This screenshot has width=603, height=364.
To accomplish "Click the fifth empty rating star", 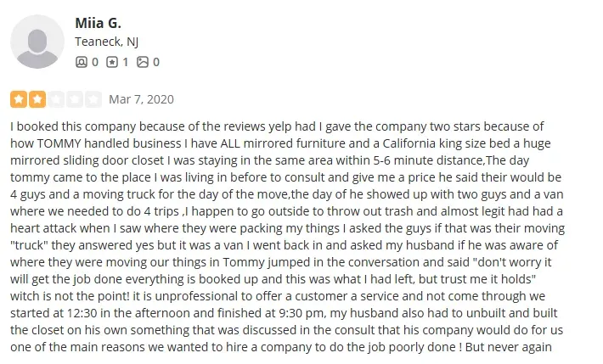I will [x=93, y=99].
